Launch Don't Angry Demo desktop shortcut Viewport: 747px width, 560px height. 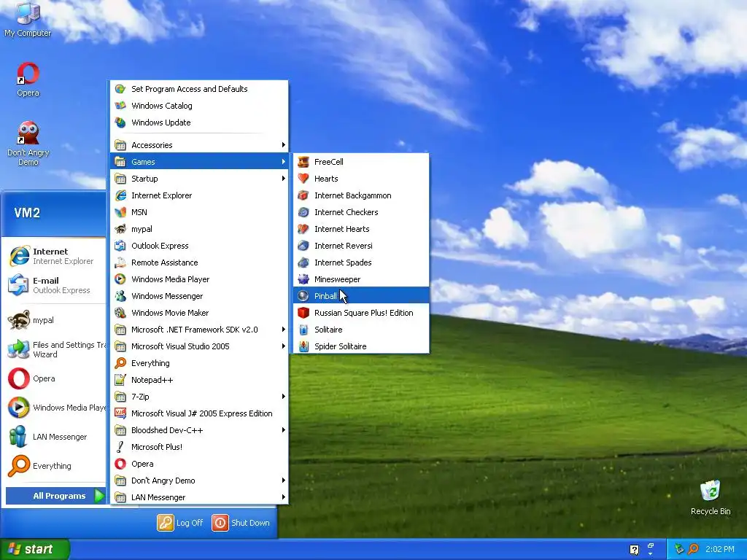point(28,143)
